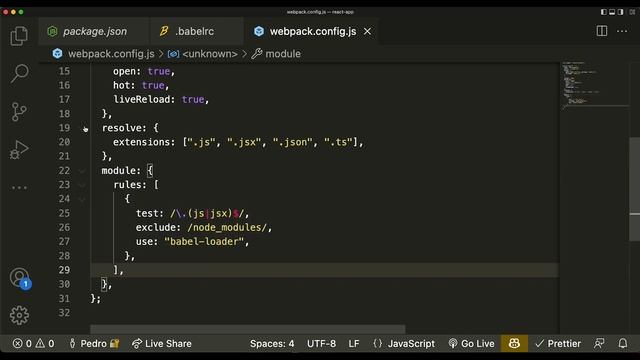Click line number 32 in gutter
The height and width of the screenshot is (360, 640).
[x=64, y=313]
